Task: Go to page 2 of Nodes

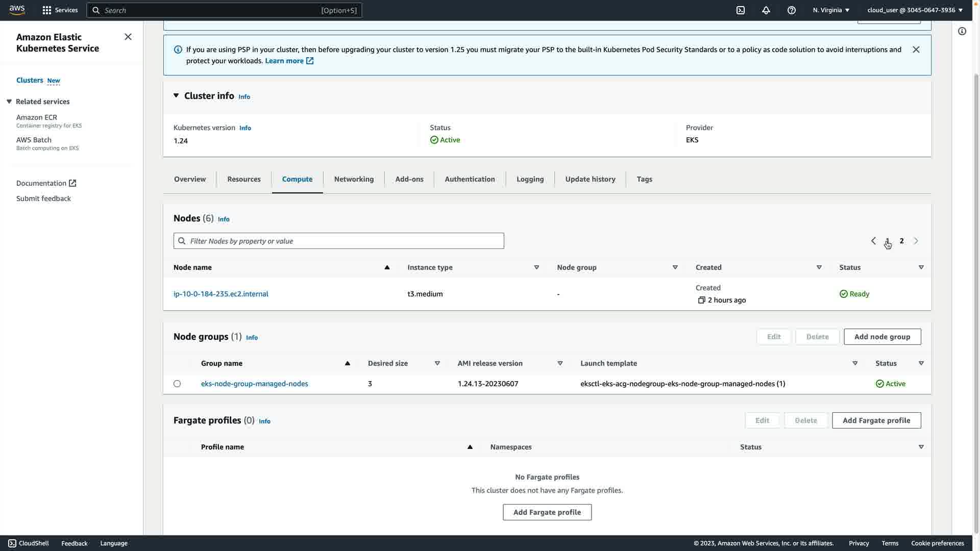Action: (x=901, y=241)
